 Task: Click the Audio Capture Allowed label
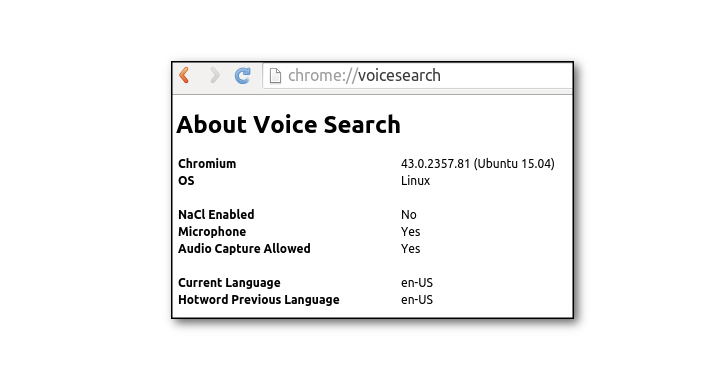click(x=244, y=249)
